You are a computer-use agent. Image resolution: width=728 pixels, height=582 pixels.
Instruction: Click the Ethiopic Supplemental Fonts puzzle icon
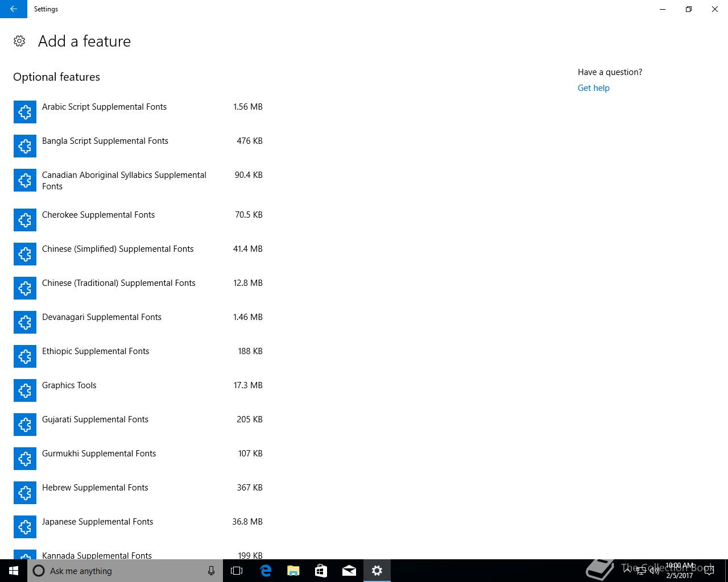click(x=25, y=356)
